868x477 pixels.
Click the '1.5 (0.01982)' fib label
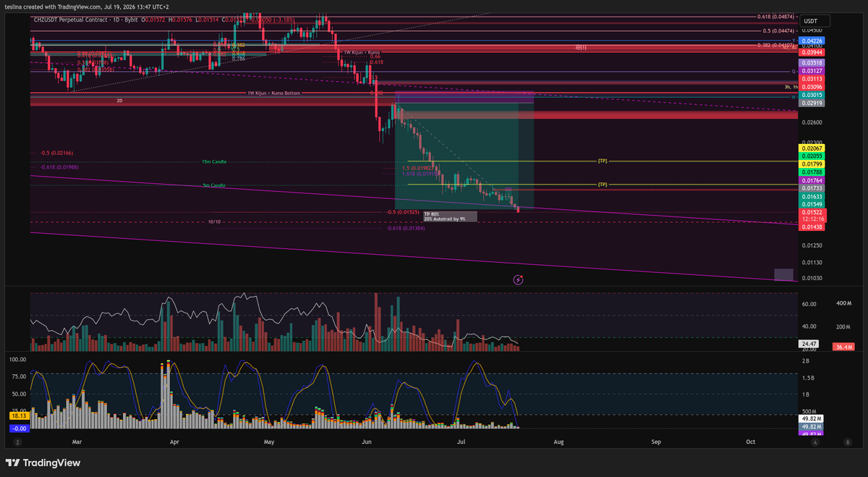click(418, 168)
